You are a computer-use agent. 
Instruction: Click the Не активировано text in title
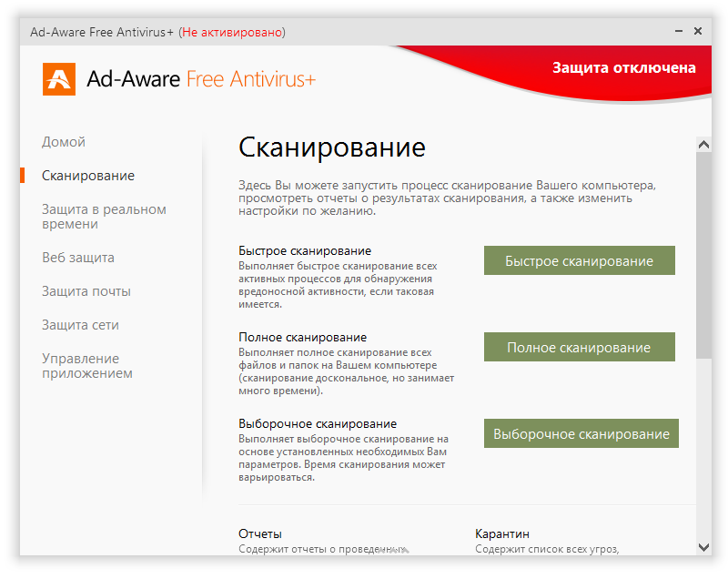point(232,32)
